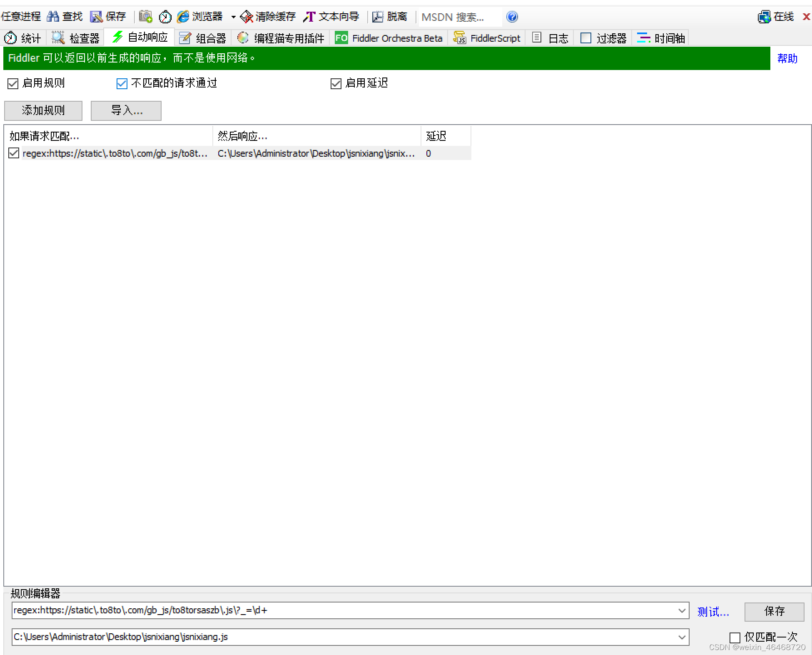
Task: Open the Text Wizard (文本向导) icon
Action: tap(309, 17)
